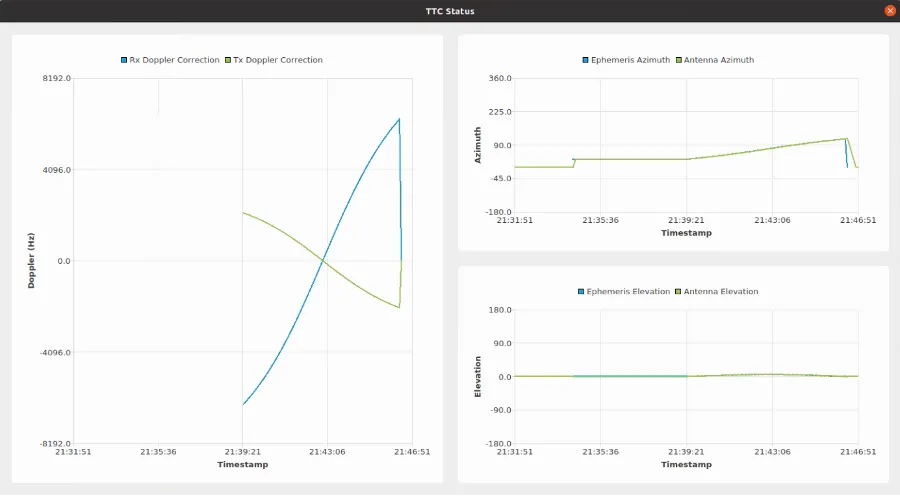Click the 8192.0 Doppler axis value
The height and width of the screenshot is (496, 900).
click(56, 78)
